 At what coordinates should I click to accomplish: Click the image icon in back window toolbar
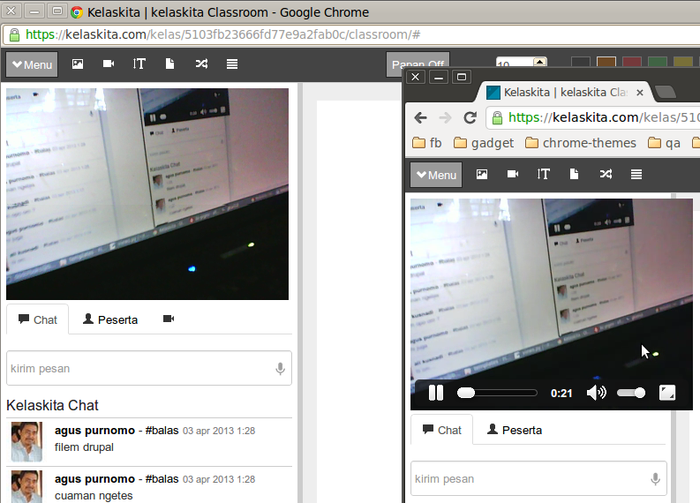78,64
